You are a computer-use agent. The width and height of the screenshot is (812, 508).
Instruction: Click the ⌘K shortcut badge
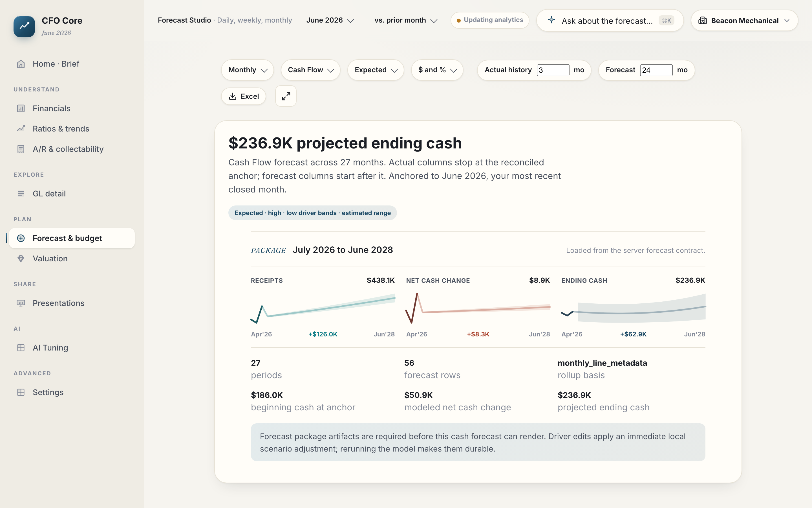coord(667,21)
